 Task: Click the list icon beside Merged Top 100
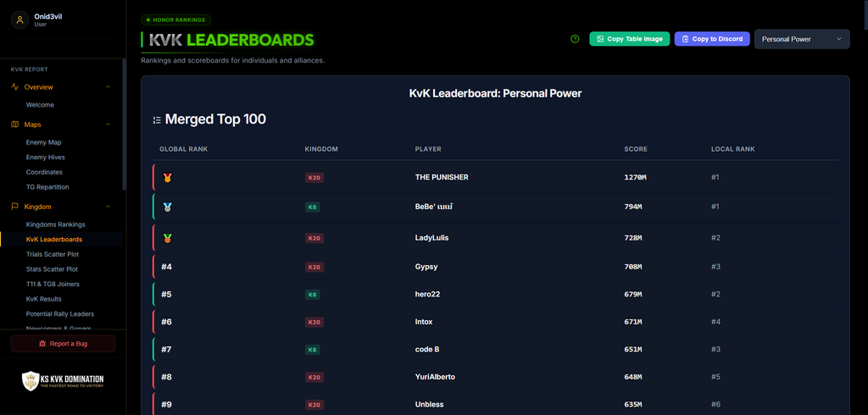(157, 119)
